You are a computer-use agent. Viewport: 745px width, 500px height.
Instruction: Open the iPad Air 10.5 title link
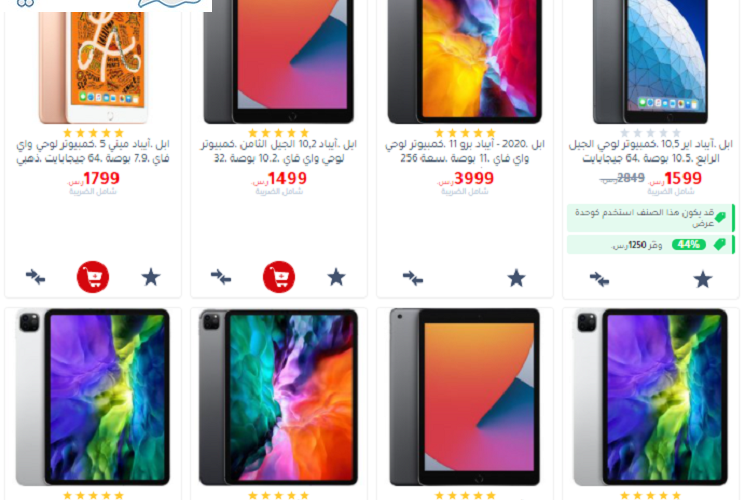coord(651,151)
